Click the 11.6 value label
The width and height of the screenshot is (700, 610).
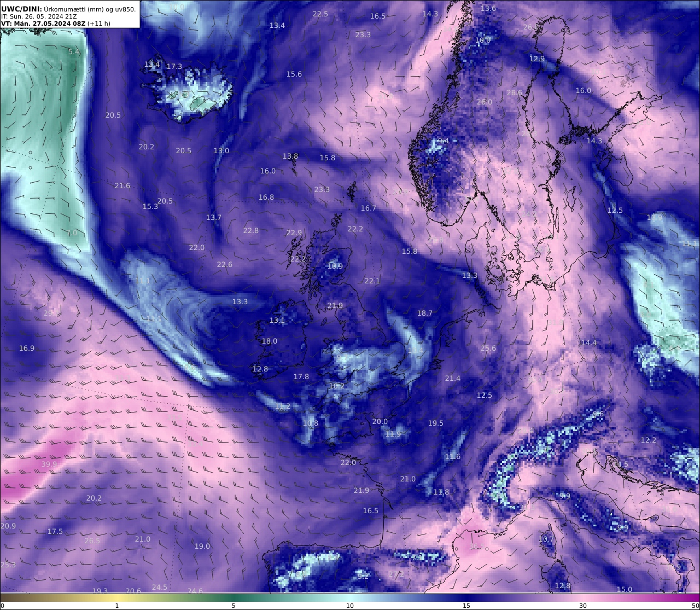pos(453,456)
